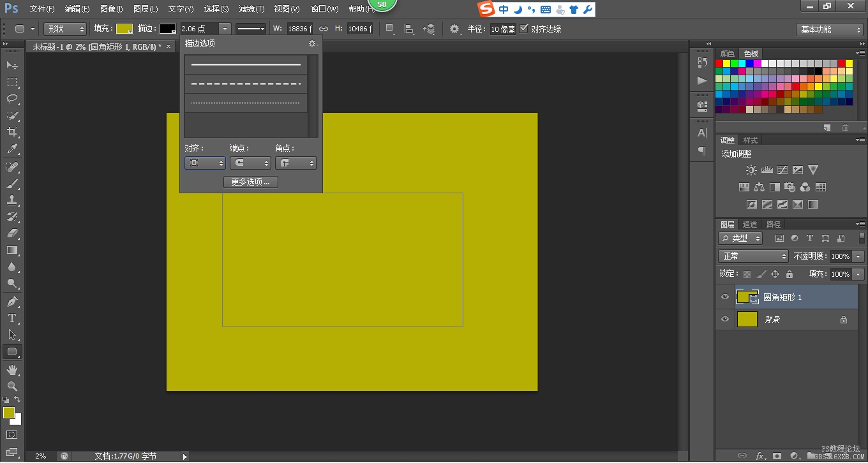The height and width of the screenshot is (463, 868).
Task: Click the stroke options gear icon
Action: click(312, 43)
